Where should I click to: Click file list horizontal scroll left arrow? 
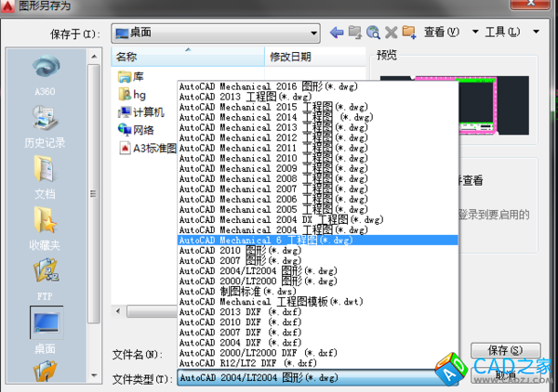point(118,312)
